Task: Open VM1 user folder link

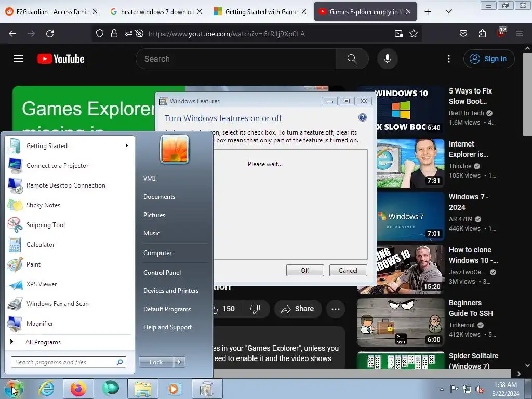Action: [x=149, y=179]
